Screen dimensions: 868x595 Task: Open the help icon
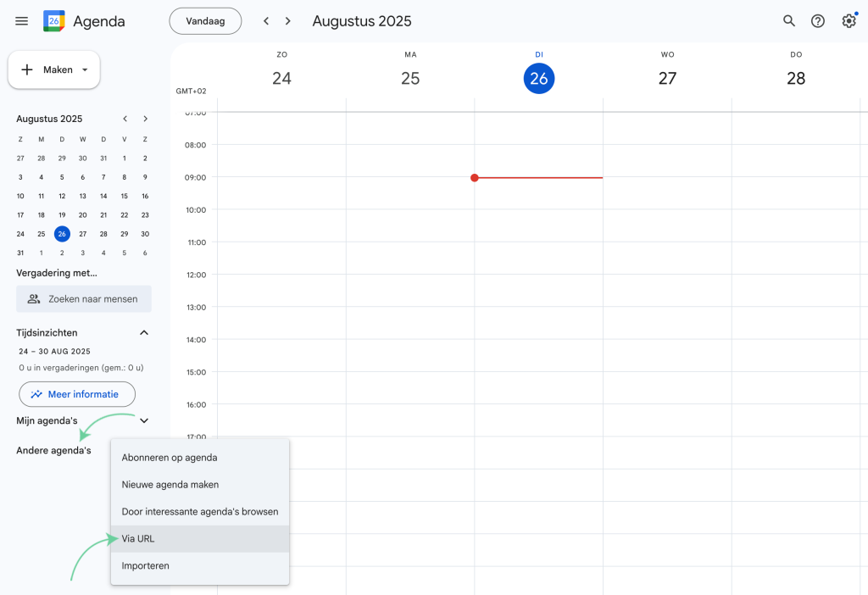(x=818, y=20)
